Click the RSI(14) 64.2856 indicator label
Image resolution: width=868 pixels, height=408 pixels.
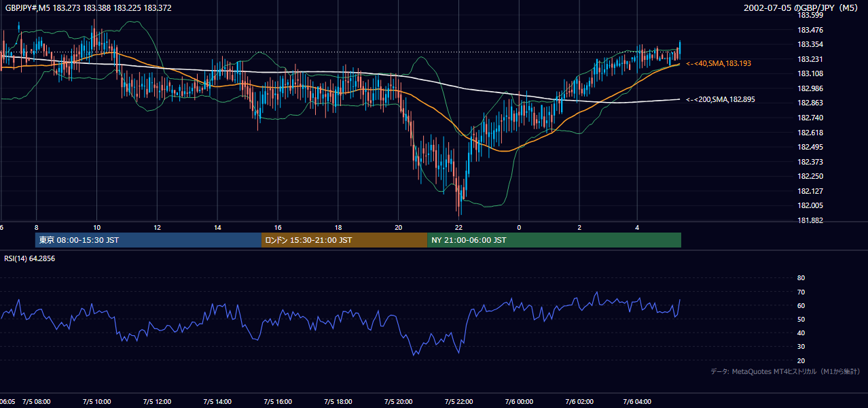click(x=29, y=258)
